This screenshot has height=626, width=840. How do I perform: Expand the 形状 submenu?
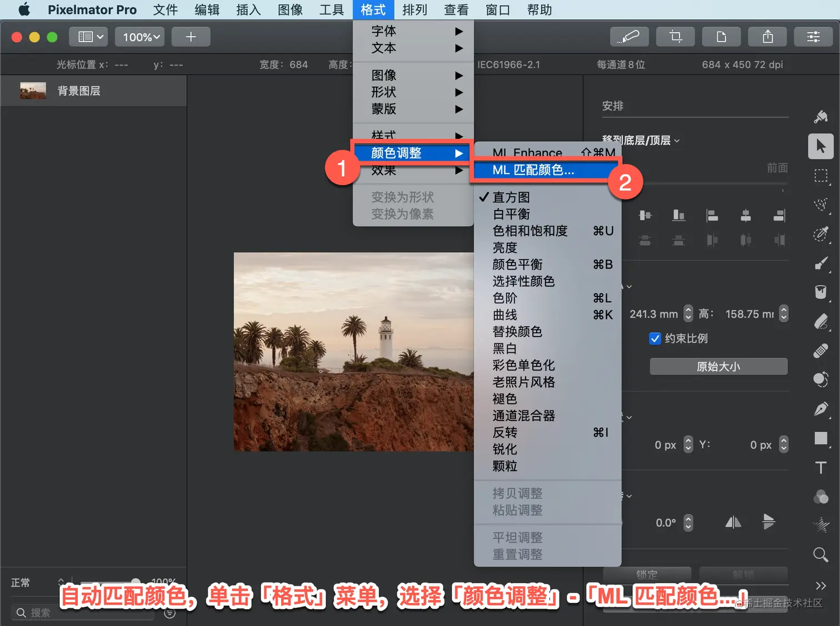[413, 92]
